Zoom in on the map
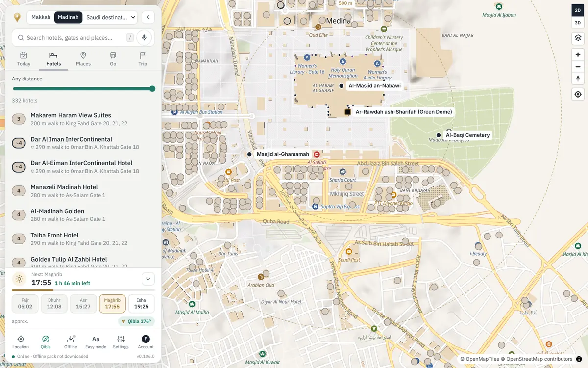 click(578, 54)
